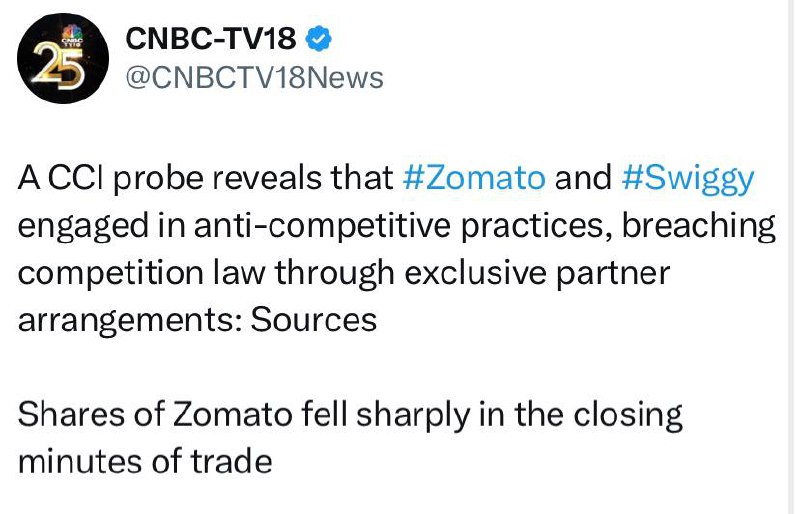Click the vertical divider on the right edge
Viewport: 800px width, 514px height.
pyautogui.click(x=790, y=257)
